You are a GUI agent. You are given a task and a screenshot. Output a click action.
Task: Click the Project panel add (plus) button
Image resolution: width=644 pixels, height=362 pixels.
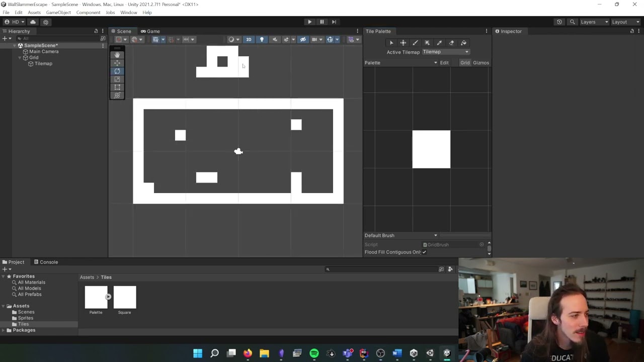6,269
